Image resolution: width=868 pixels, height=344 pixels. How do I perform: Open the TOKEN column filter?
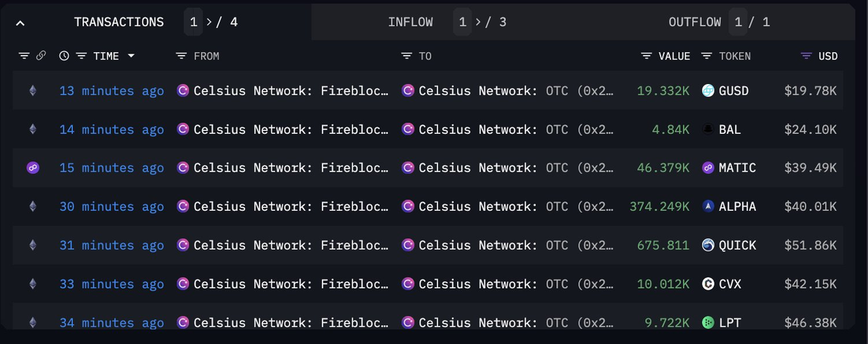pos(707,56)
